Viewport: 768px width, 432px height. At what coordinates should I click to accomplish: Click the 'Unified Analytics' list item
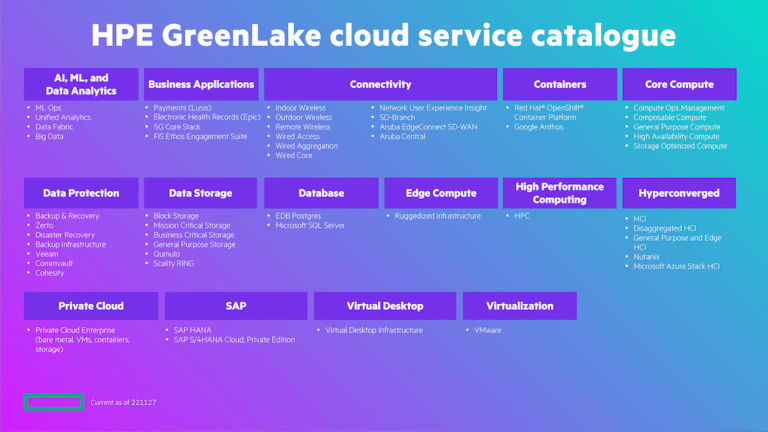point(63,117)
